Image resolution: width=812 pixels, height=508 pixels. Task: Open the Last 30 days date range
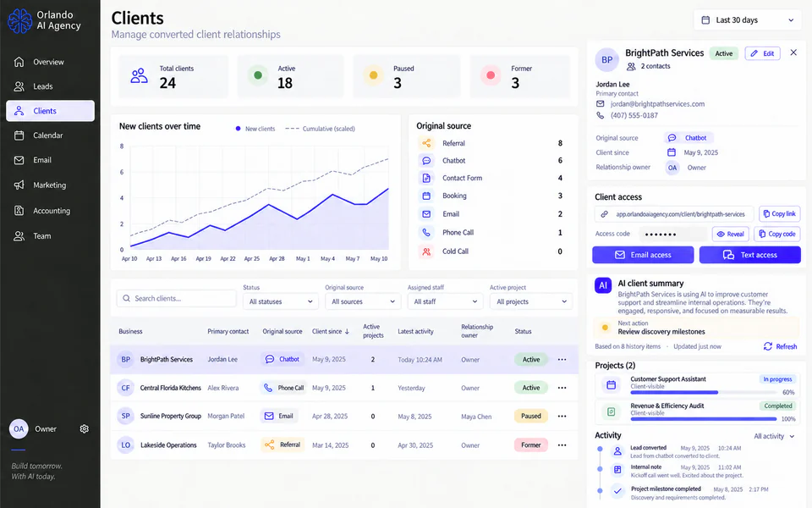point(747,20)
